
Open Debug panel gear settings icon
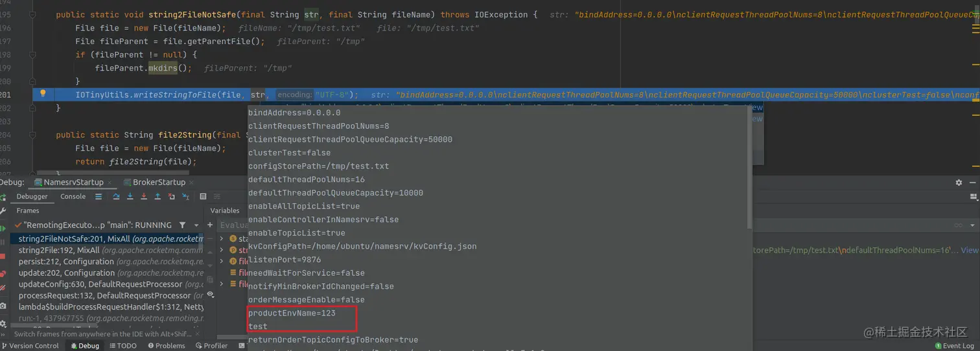[x=959, y=183]
